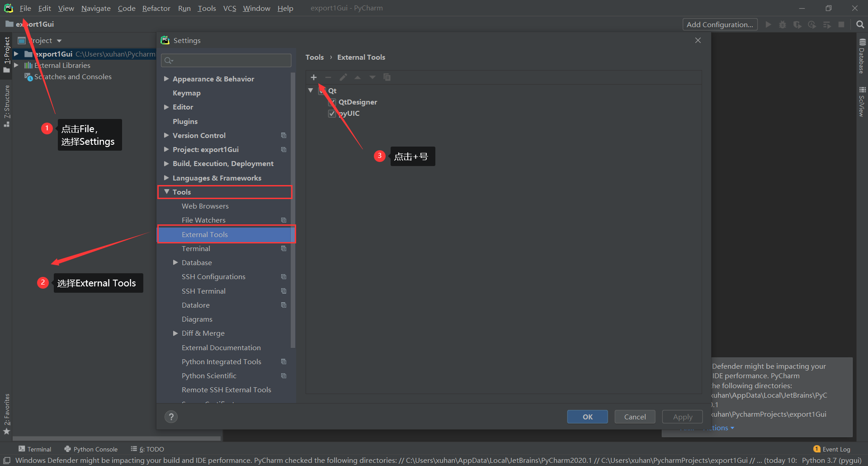Open the File menu
The width and height of the screenshot is (868, 466).
[25, 8]
